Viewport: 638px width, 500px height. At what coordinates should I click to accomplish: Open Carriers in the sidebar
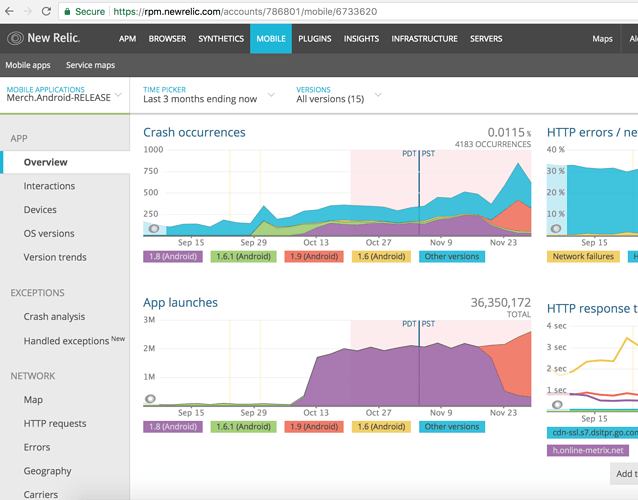click(x=41, y=495)
